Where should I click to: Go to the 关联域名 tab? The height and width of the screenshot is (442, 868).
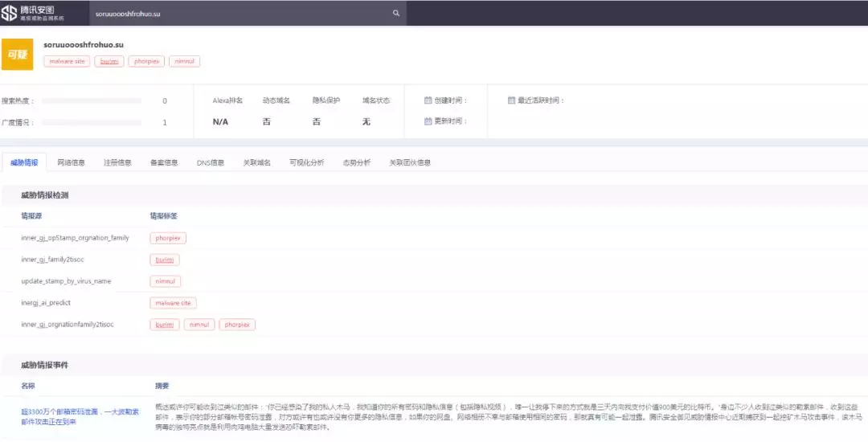pos(257,162)
